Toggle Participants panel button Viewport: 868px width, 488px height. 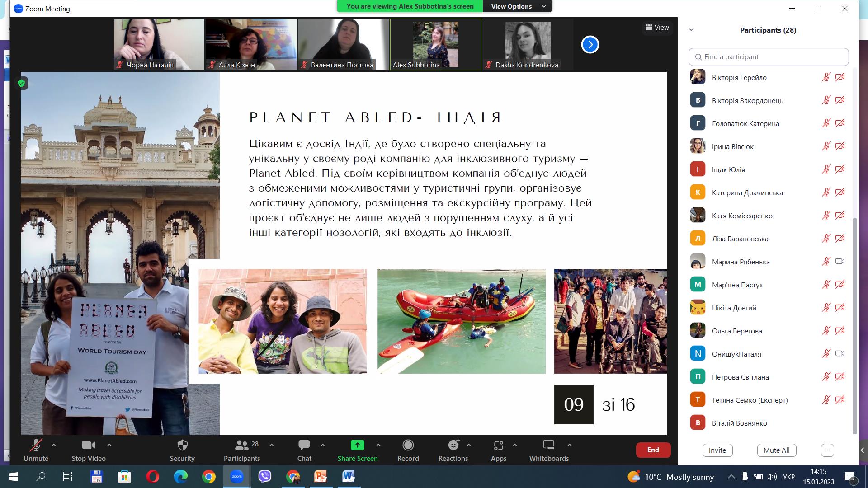(x=242, y=446)
